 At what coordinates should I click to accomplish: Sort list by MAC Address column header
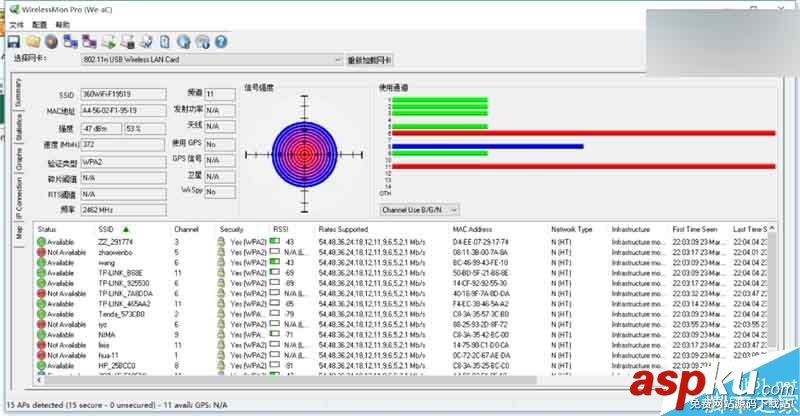[472, 229]
